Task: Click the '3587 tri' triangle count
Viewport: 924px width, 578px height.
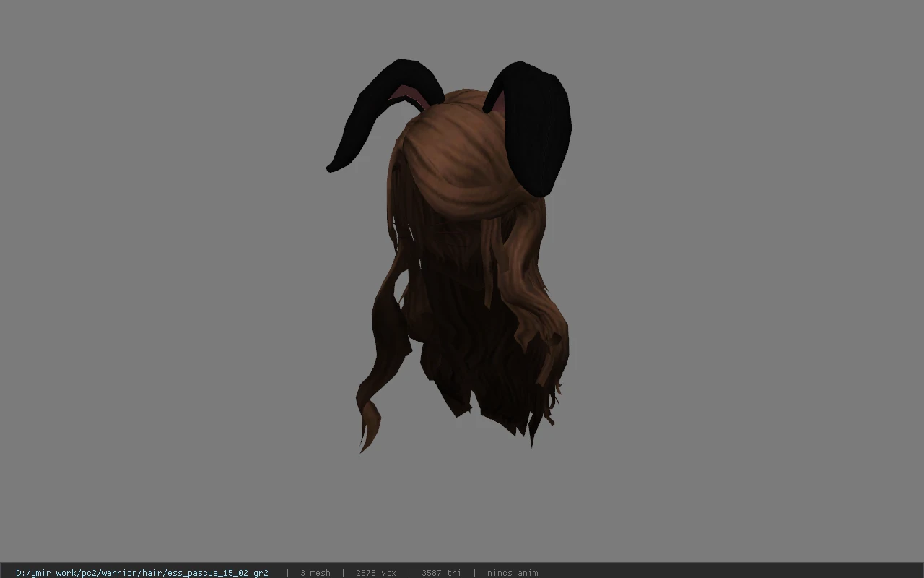Action: [441, 573]
